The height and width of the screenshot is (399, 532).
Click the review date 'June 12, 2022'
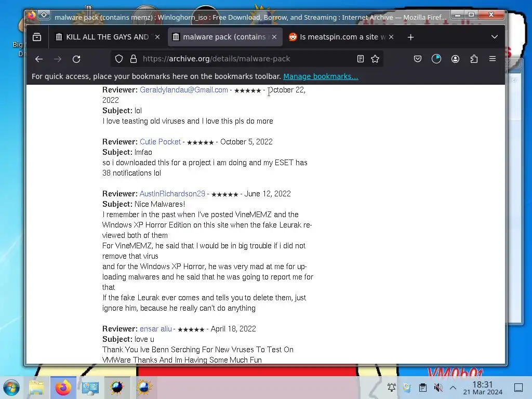(x=268, y=194)
